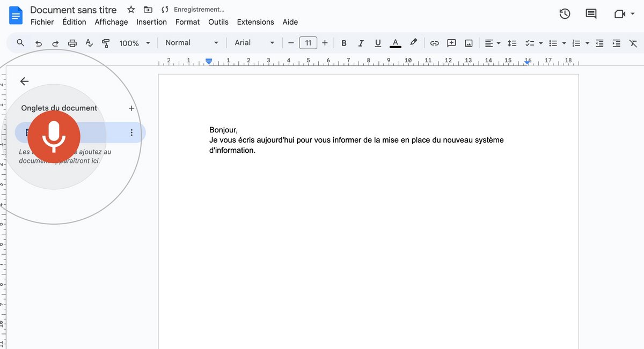Add a comment from toolbar
Screen dimensions: 644x349
point(451,43)
